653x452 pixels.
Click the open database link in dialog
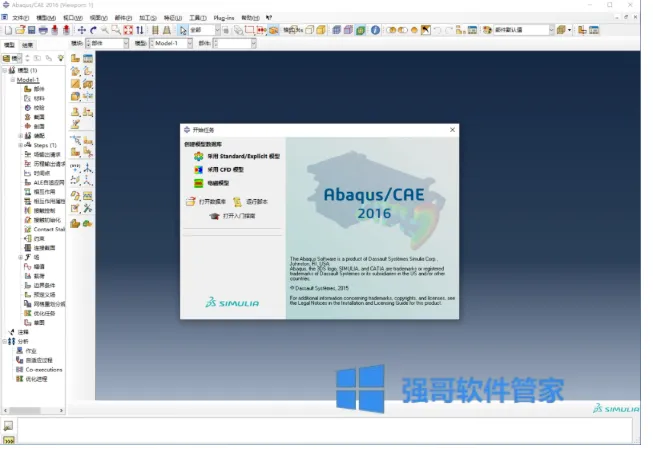206,202
